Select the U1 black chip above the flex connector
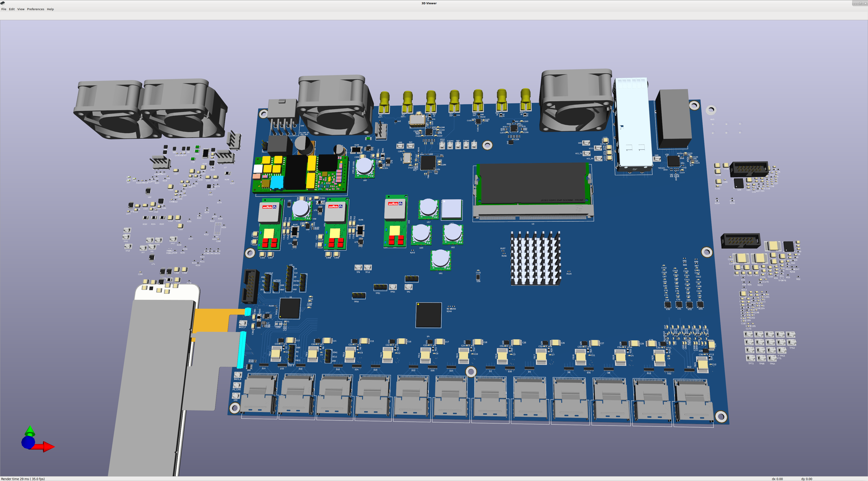The image size is (868, 481). point(289,308)
